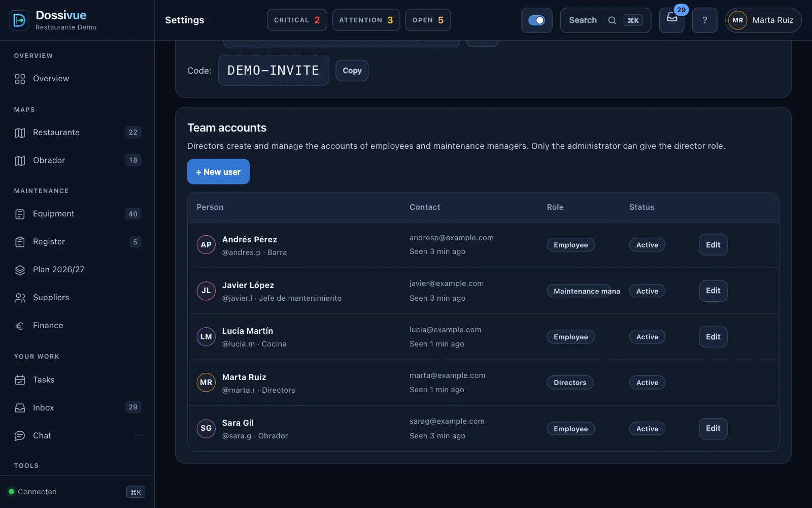Open inbox notifications with 29 badge
The image size is (812, 508).
pos(672,20)
